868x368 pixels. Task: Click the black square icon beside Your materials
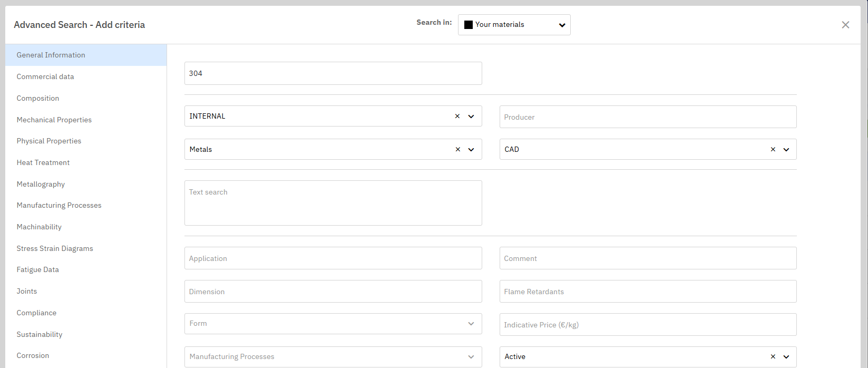click(468, 25)
